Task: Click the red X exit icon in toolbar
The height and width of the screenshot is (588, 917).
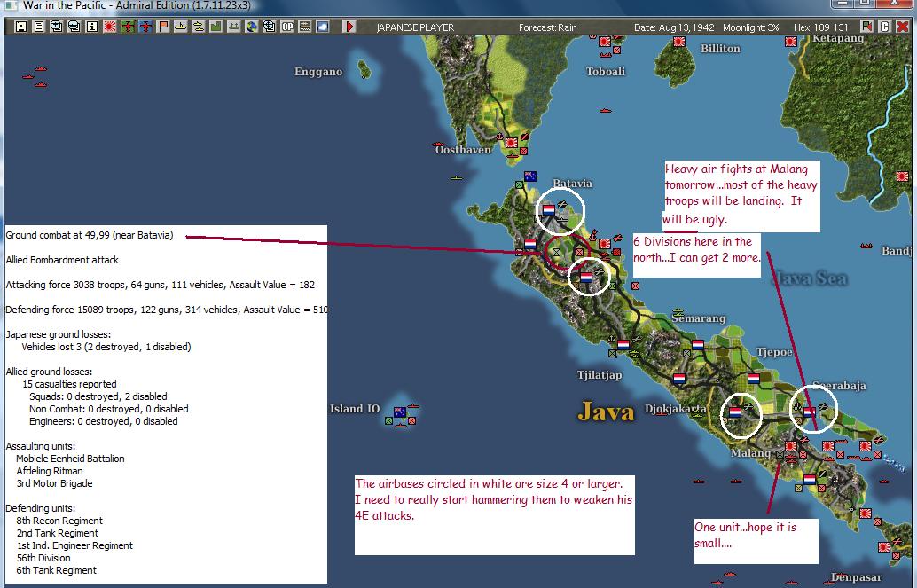Action: pyautogui.click(x=903, y=27)
